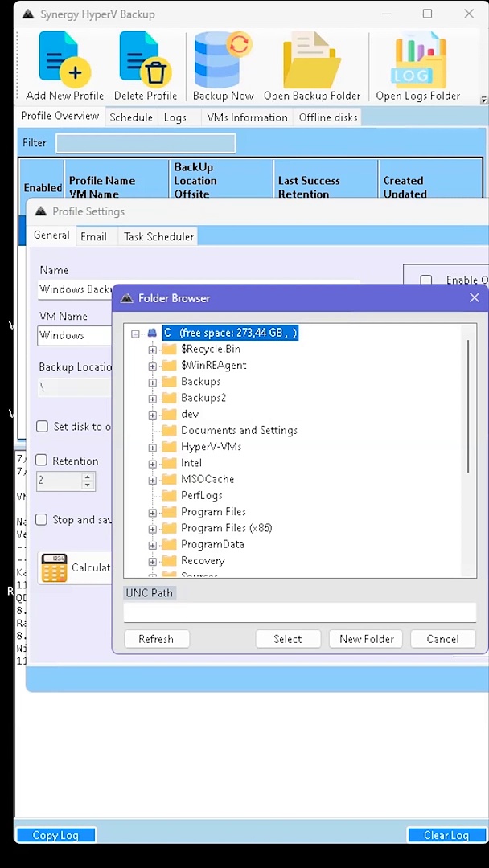Click the Clear Log button

446,835
